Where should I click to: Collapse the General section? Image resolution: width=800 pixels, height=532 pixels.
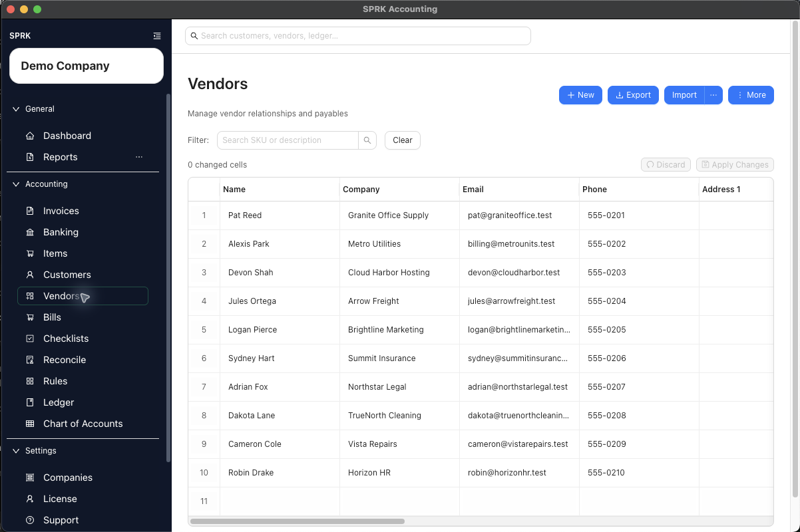[x=16, y=109]
